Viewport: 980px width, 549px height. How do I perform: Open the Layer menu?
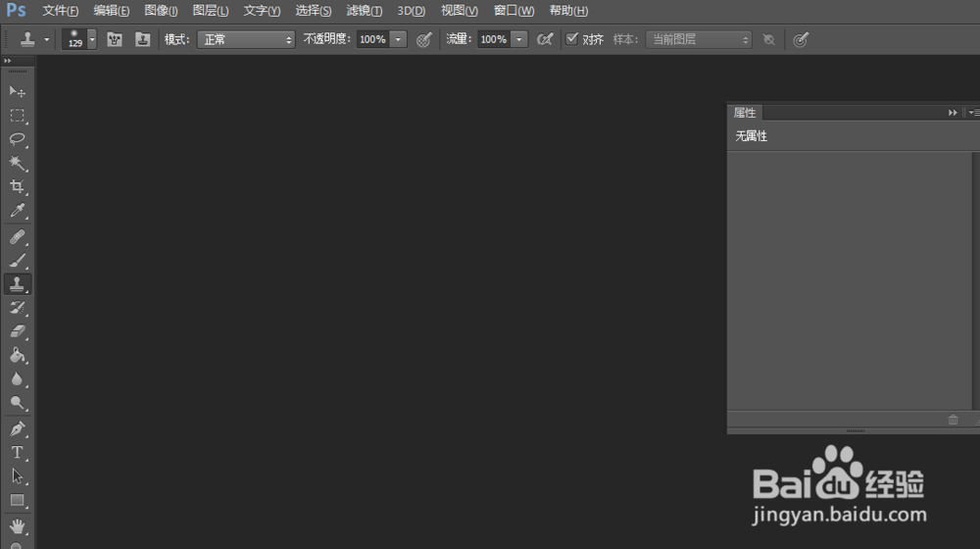[211, 11]
